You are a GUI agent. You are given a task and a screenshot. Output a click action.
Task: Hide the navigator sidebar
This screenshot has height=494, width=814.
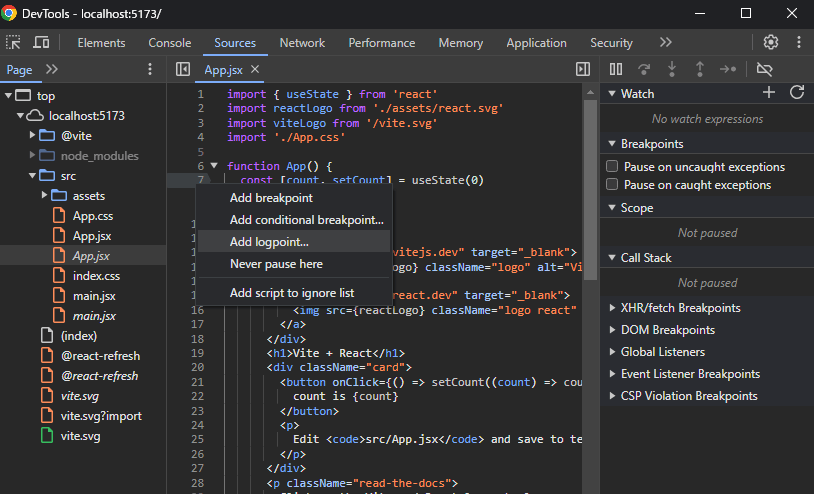click(183, 69)
